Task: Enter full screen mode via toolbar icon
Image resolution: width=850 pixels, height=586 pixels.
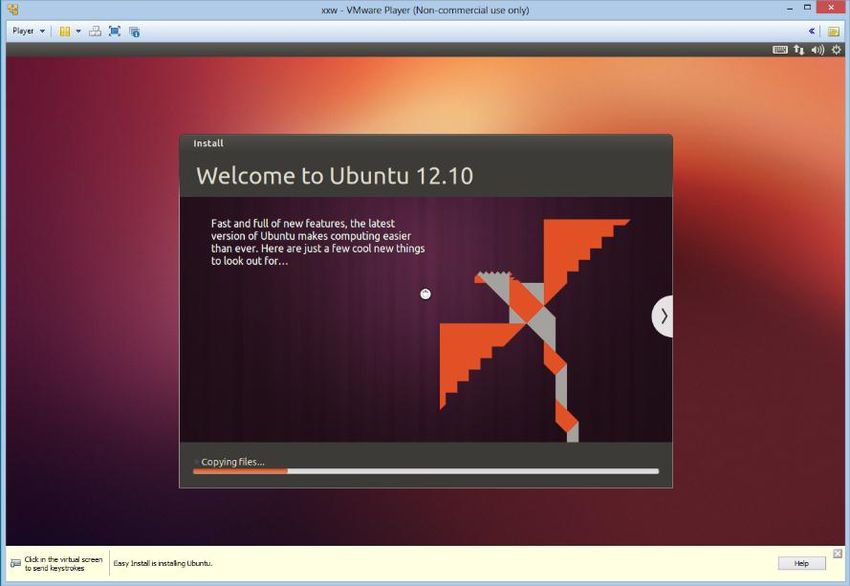Action: [x=114, y=31]
